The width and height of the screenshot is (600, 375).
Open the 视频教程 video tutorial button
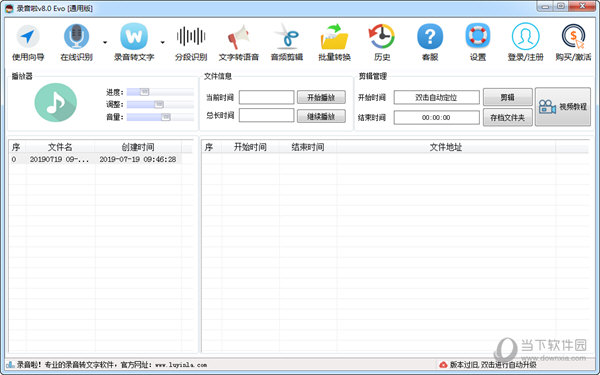(563, 107)
